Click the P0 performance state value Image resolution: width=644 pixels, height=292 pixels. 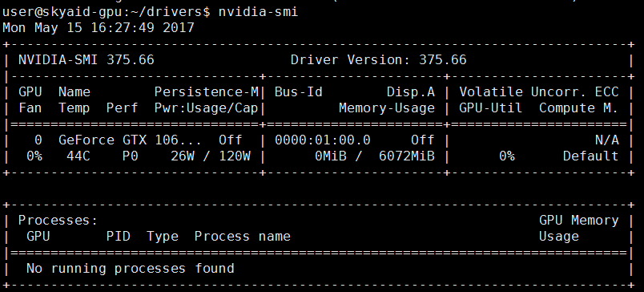tap(131, 156)
